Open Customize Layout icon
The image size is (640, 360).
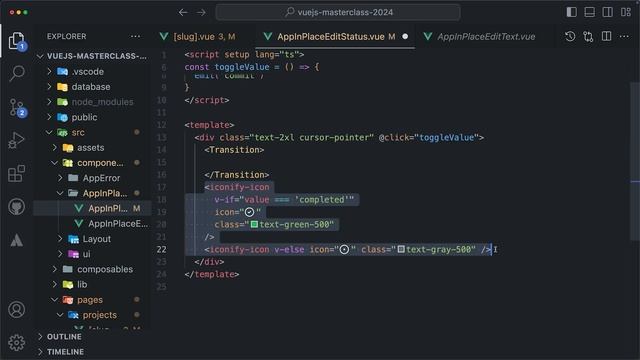[x=626, y=12]
